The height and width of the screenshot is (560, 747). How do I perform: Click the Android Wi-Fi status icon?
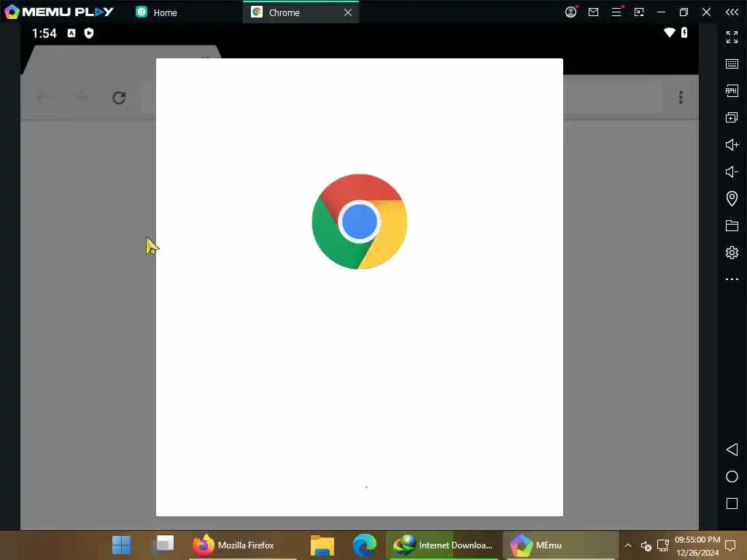(x=670, y=32)
